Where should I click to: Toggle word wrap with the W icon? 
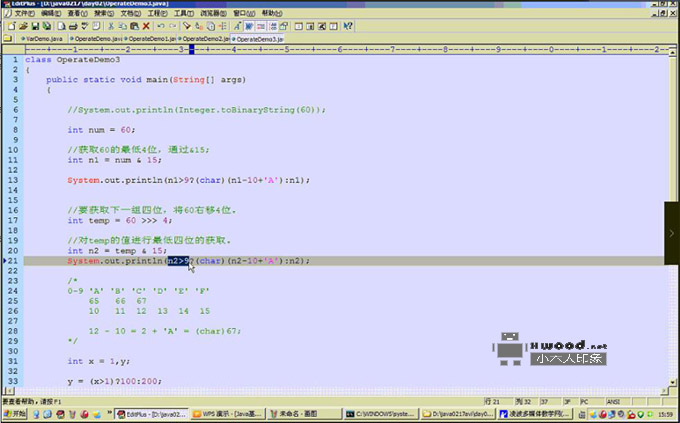pyautogui.click(x=248, y=26)
